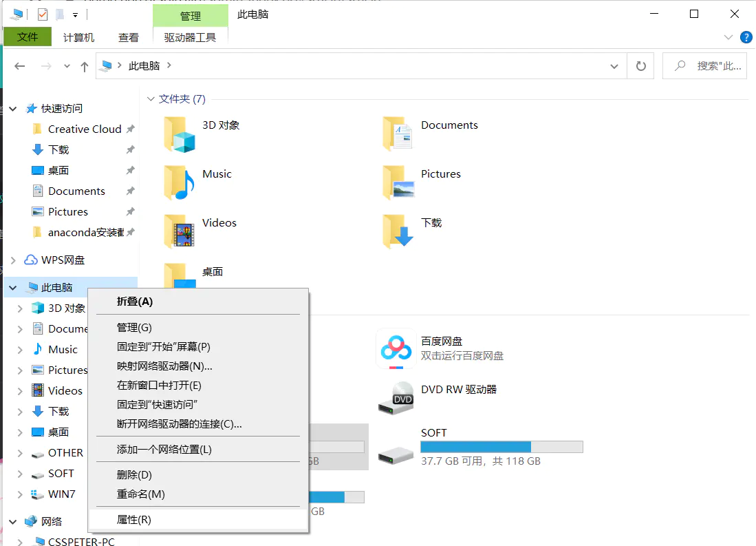Expand the ribbon with the chevron
Viewport: 756px width, 546px height.
(728, 37)
